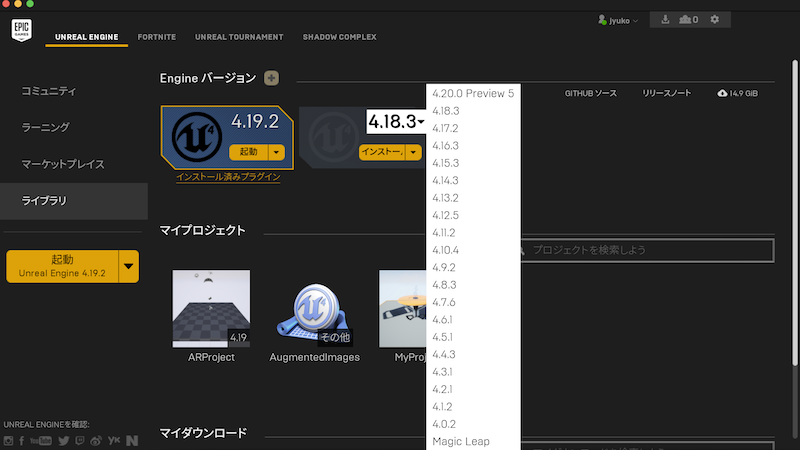The width and height of the screenshot is (800, 450).
Task: Launch engine 4.19.2 with 起動 button
Action: (x=248, y=152)
